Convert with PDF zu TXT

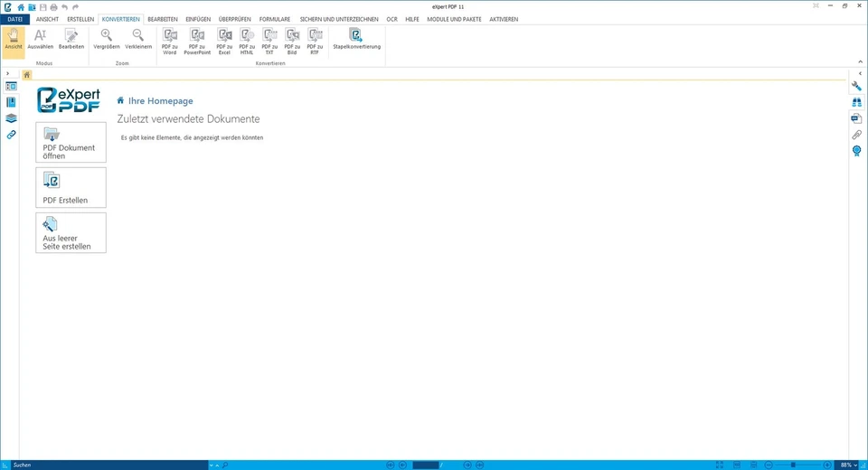pos(269,42)
